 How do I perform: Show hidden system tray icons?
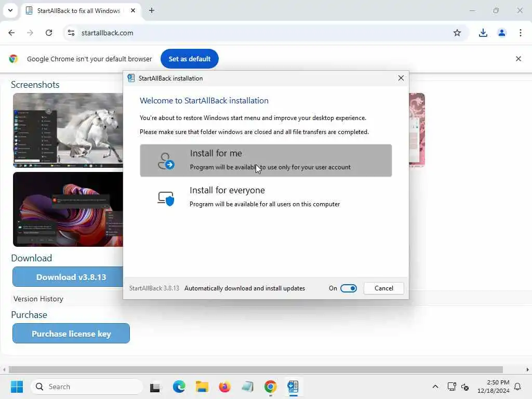tap(435, 387)
